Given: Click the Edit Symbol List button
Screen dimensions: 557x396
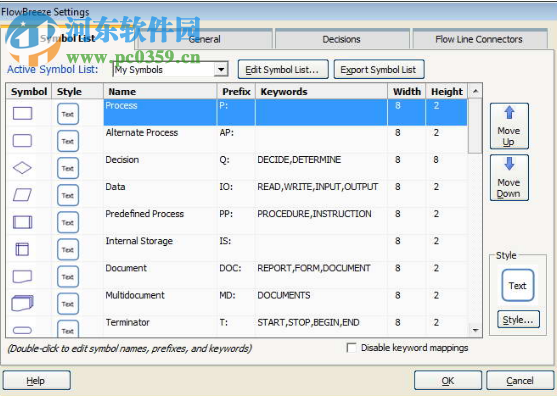Looking at the screenshot, I should (x=283, y=69).
